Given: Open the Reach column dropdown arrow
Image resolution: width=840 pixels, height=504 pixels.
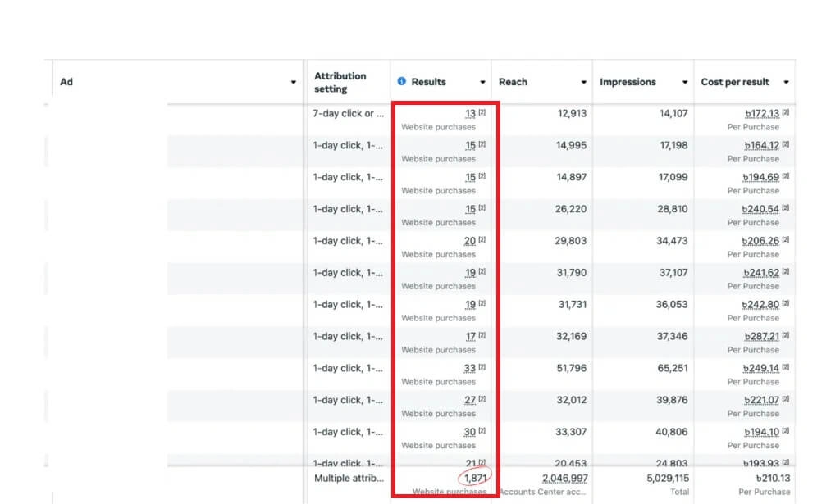Looking at the screenshot, I should [x=584, y=83].
